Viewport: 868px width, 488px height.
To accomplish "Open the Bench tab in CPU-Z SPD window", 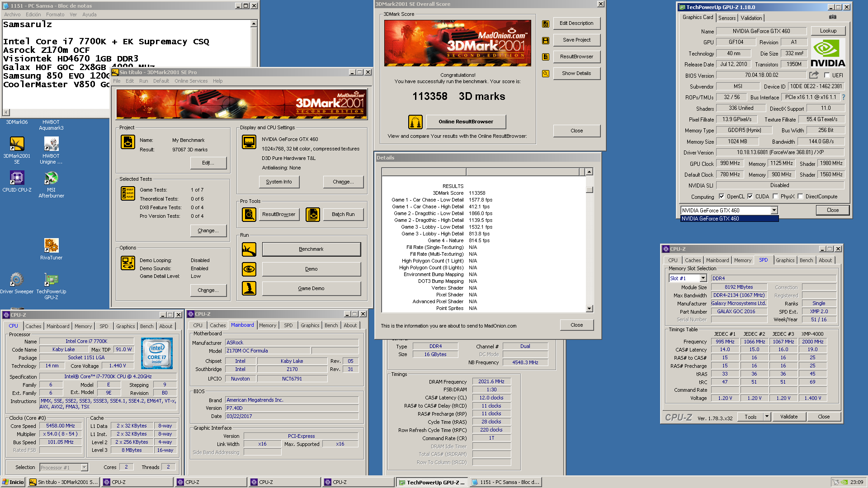I will pyautogui.click(x=806, y=260).
